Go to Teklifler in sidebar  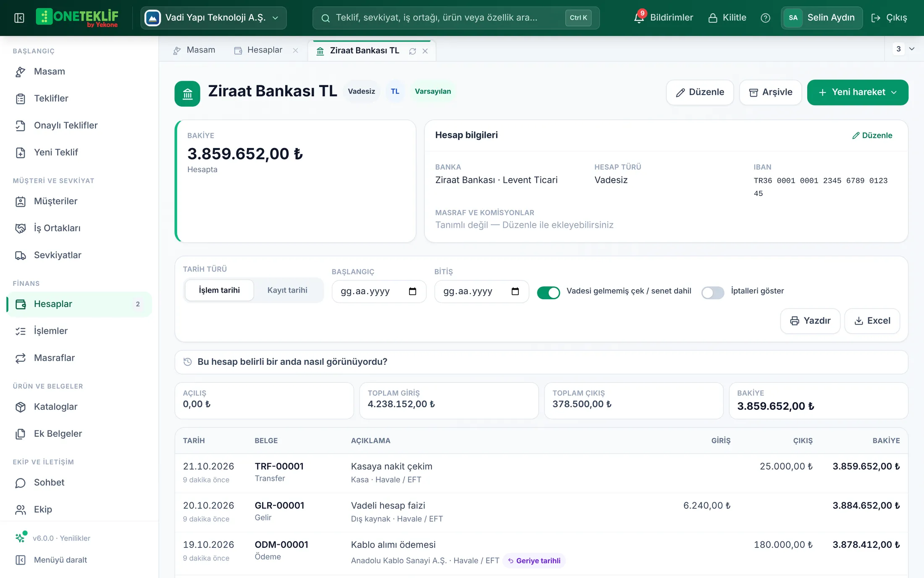(79, 98)
